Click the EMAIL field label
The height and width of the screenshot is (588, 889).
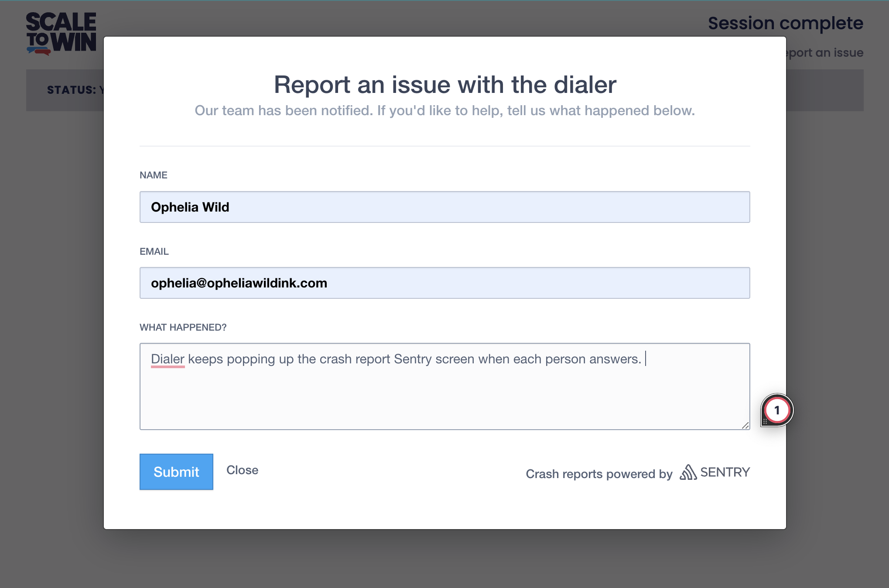154,251
